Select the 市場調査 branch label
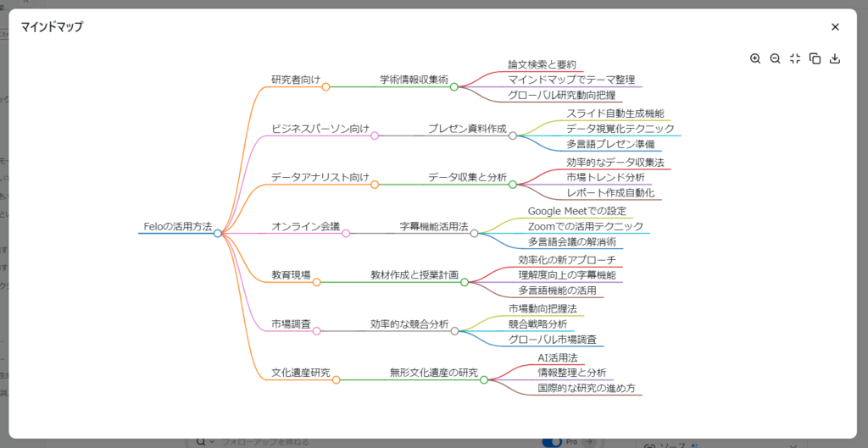The width and height of the screenshot is (868, 448). click(291, 324)
